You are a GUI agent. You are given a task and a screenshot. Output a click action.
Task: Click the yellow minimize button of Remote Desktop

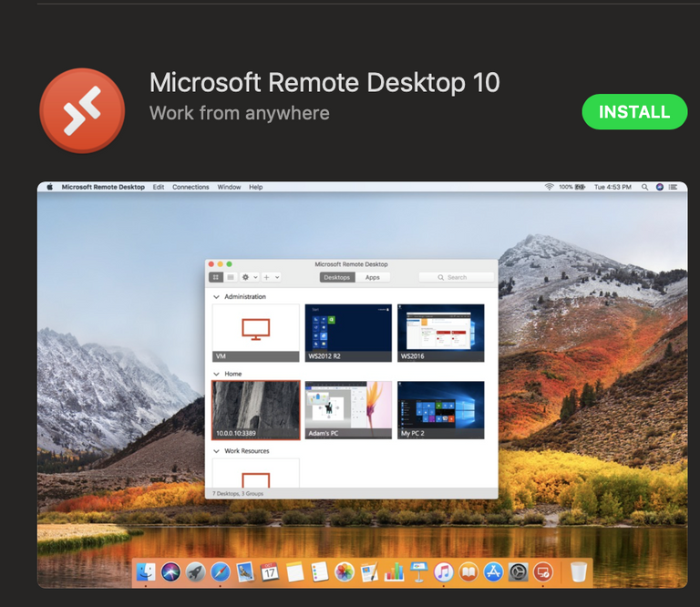pyautogui.click(x=220, y=264)
